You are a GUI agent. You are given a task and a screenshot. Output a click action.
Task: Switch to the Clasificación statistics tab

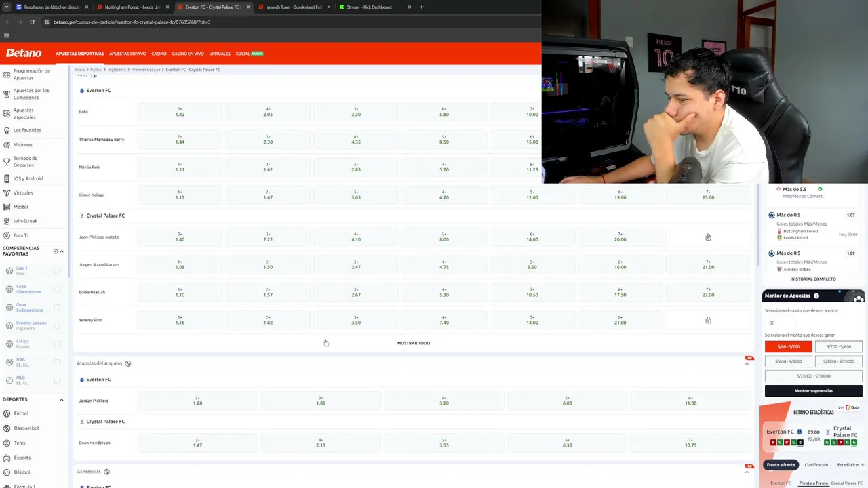816,465
